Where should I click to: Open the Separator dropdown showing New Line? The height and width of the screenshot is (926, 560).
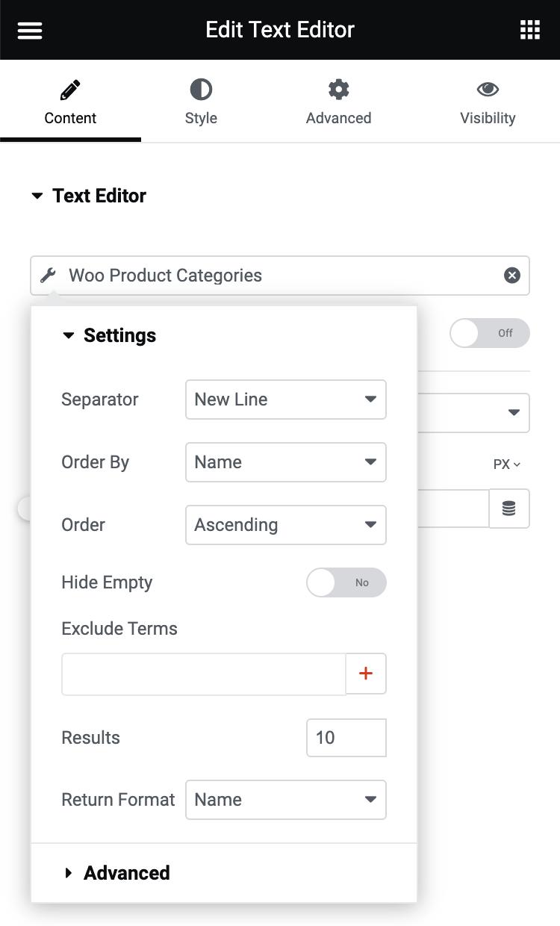point(286,400)
